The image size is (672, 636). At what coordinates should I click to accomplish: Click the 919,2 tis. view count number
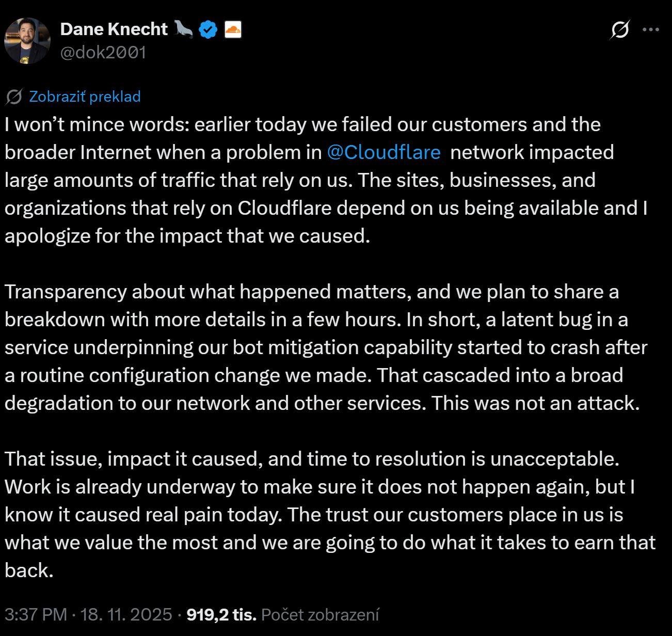221,614
